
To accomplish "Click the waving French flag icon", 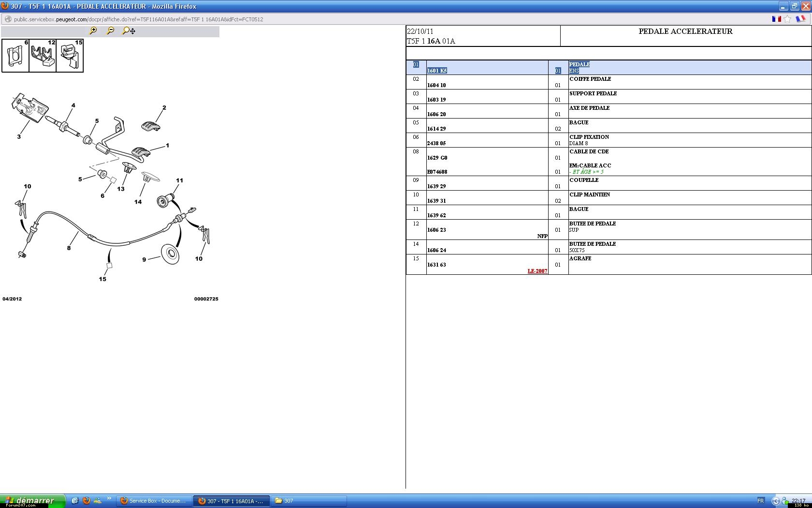I will [x=800, y=19].
